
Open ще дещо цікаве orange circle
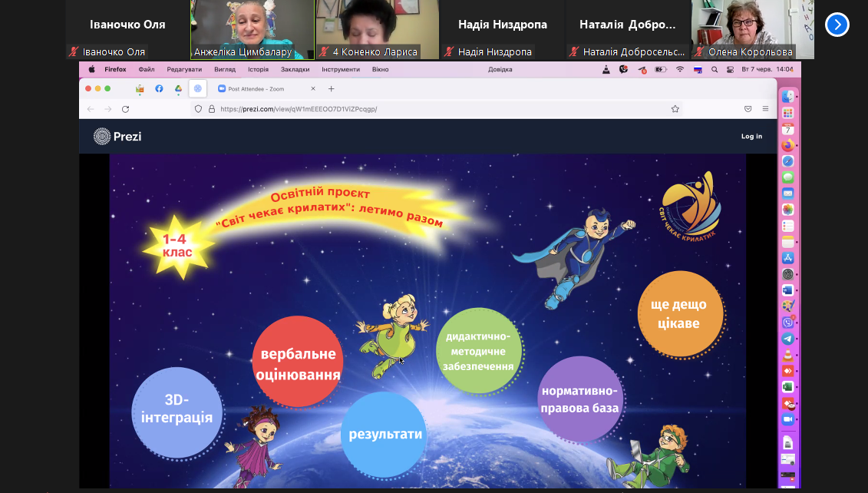coord(680,314)
